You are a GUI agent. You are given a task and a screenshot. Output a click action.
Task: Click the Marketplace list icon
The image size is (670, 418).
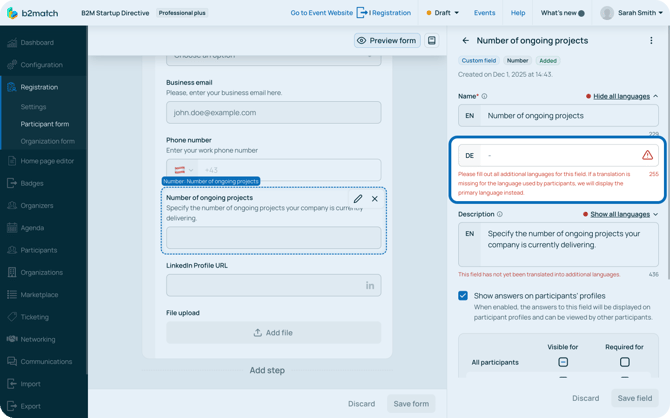click(12, 294)
